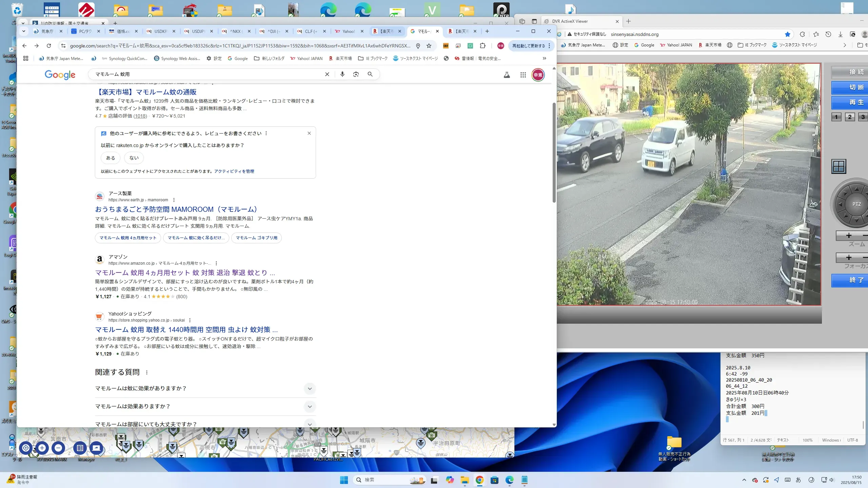Reload the Chrome page

tap(49, 46)
